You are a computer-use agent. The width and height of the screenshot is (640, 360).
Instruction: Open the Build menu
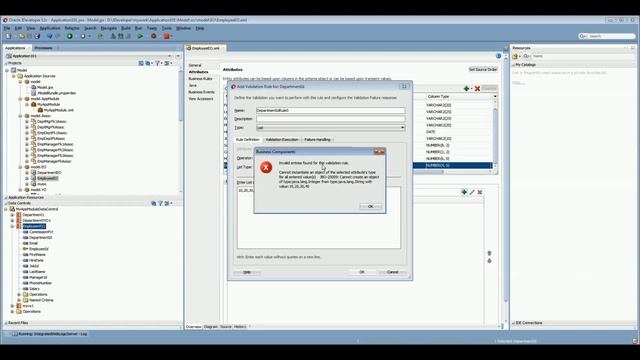126,28
